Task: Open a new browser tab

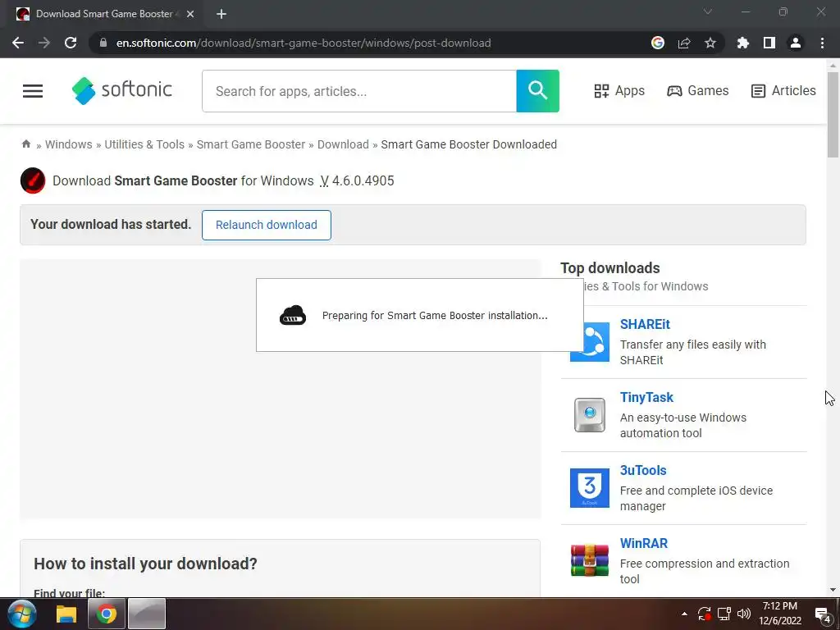Action: (221, 14)
